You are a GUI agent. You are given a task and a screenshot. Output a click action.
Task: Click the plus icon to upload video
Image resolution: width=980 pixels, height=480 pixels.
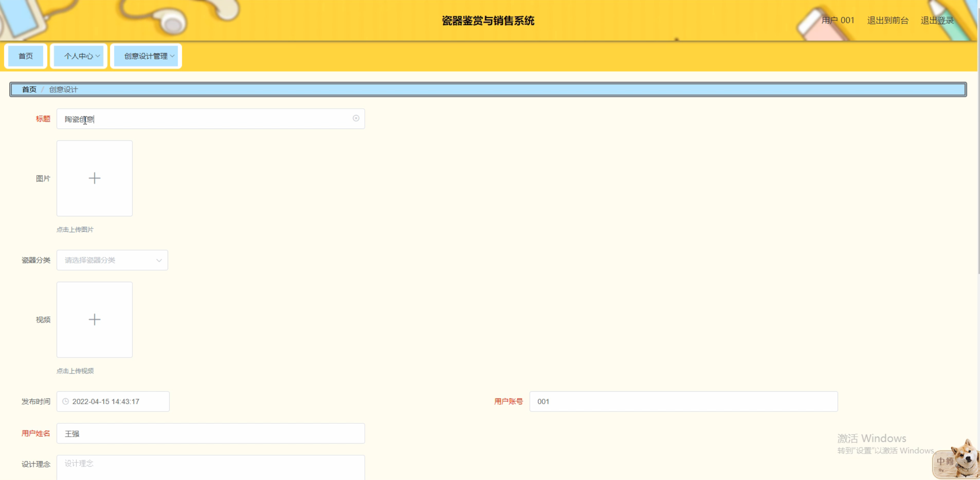(x=95, y=319)
